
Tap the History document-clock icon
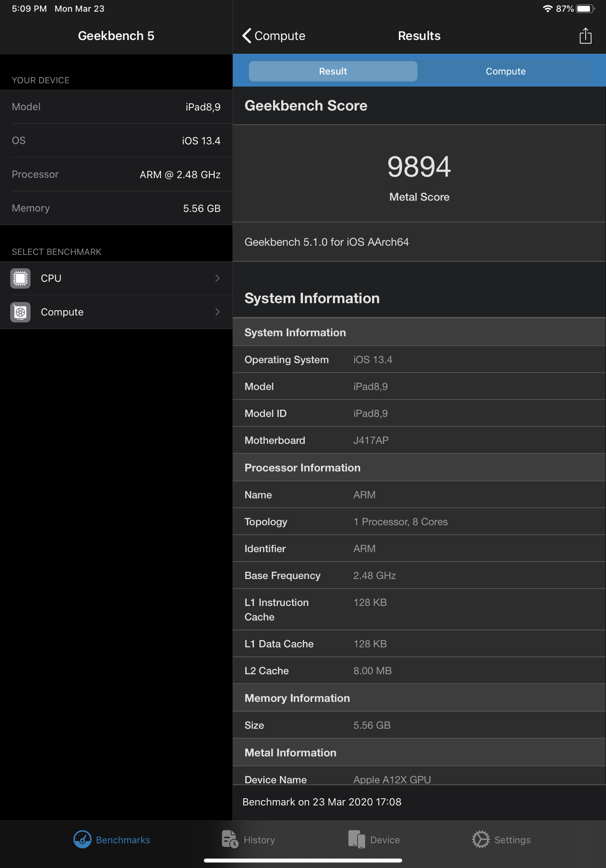[x=230, y=840]
